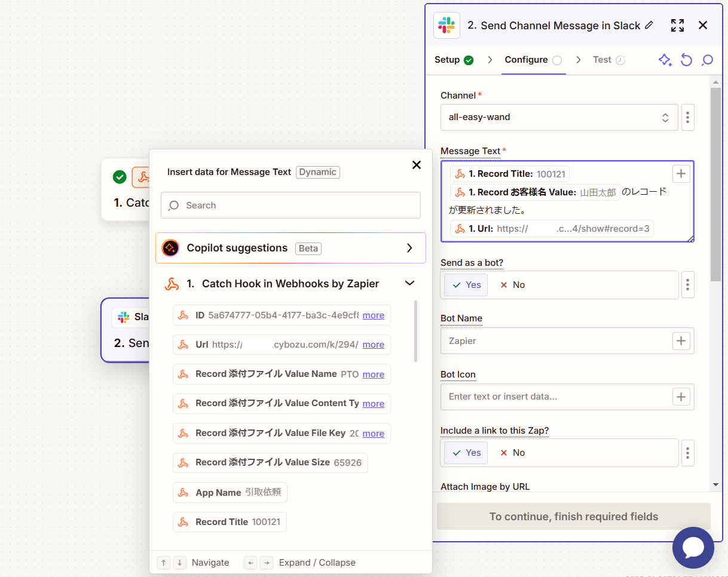Click the navigate down arrow key hint
Image resolution: width=728 pixels, height=577 pixels.
pos(179,563)
